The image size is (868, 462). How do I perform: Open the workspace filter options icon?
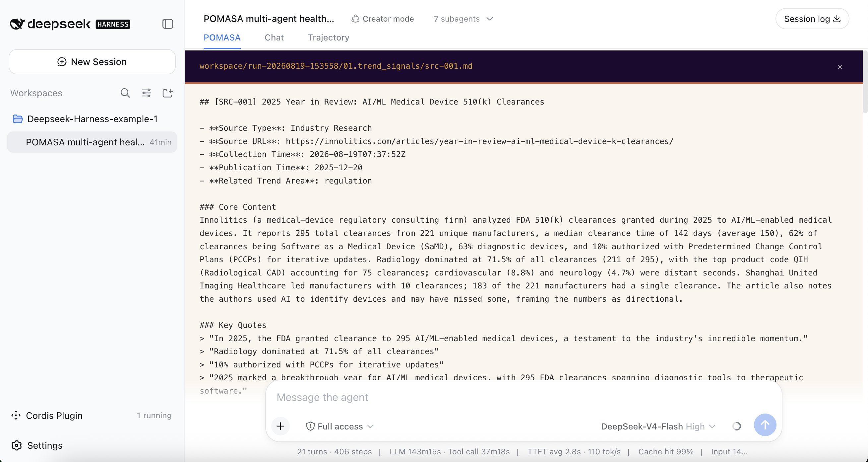point(146,93)
